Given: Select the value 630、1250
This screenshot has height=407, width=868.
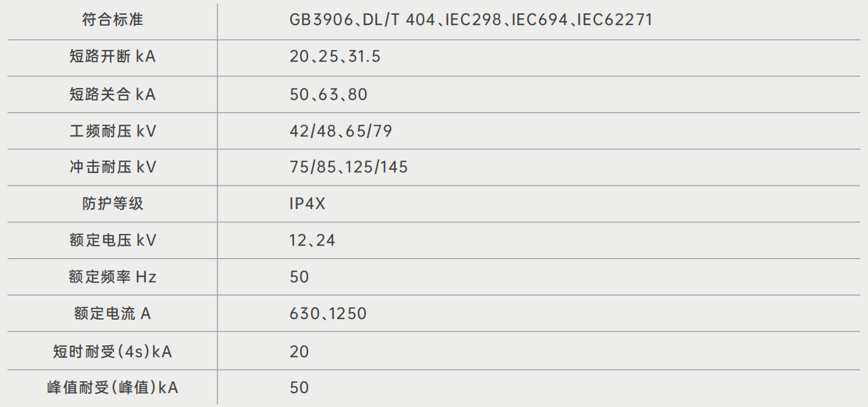Looking at the screenshot, I should pos(328,313).
